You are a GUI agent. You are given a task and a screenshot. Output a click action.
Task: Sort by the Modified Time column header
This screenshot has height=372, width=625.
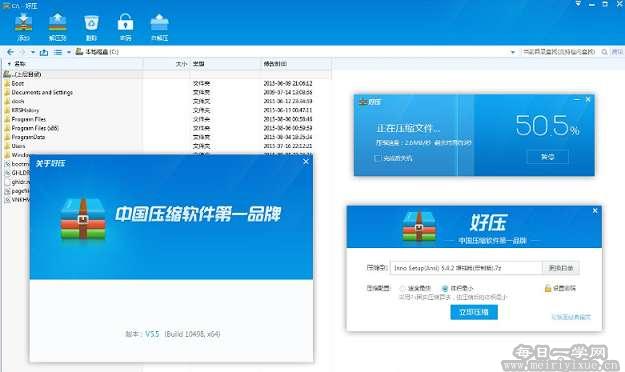point(275,64)
